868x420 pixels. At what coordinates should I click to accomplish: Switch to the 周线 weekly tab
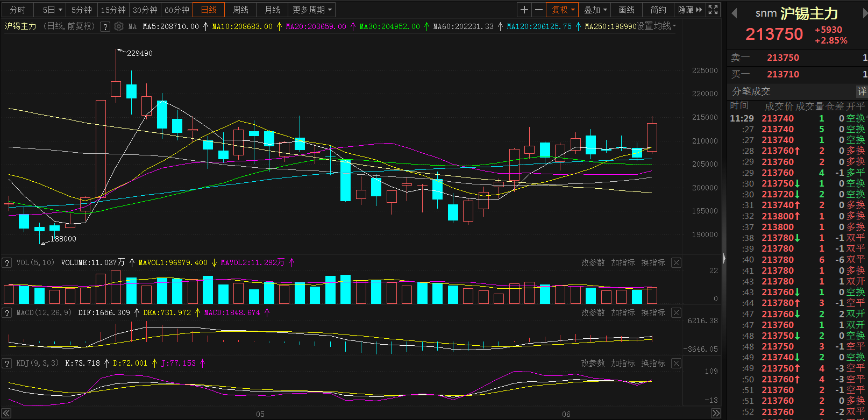coord(240,10)
